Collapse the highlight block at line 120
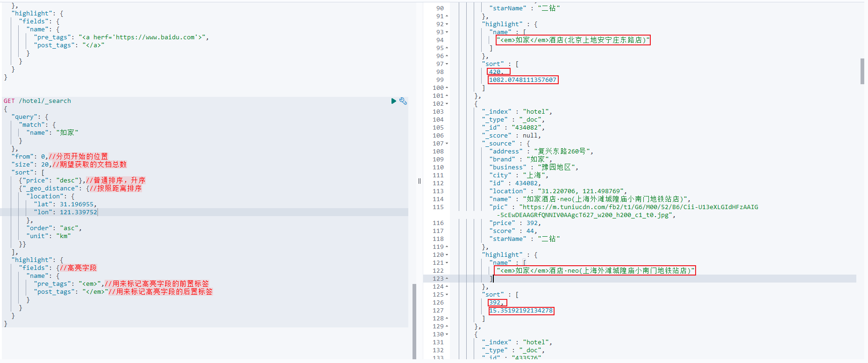The image size is (868, 363). (447, 255)
